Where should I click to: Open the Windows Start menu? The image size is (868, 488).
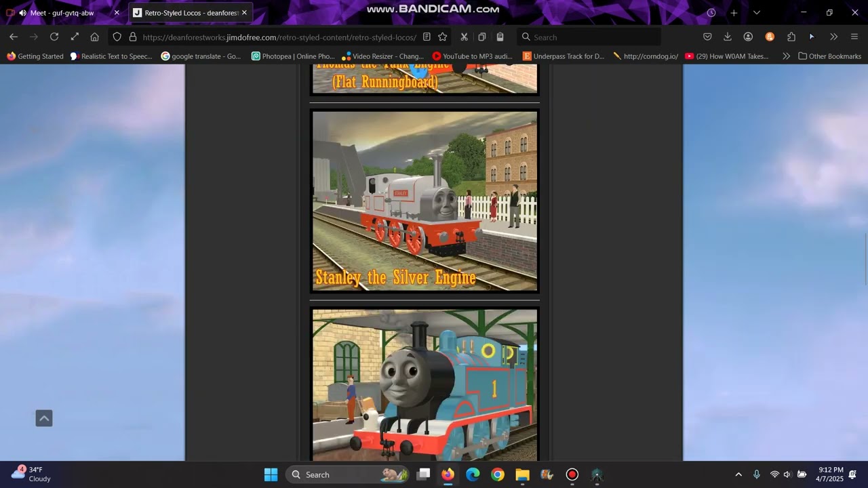271,474
